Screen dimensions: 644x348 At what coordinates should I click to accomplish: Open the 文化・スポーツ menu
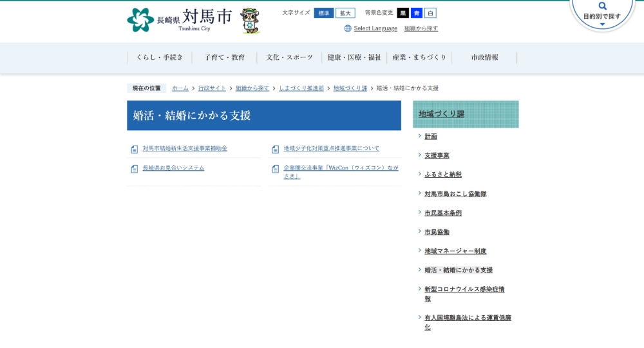pyautogui.click(x=289, y=57)
